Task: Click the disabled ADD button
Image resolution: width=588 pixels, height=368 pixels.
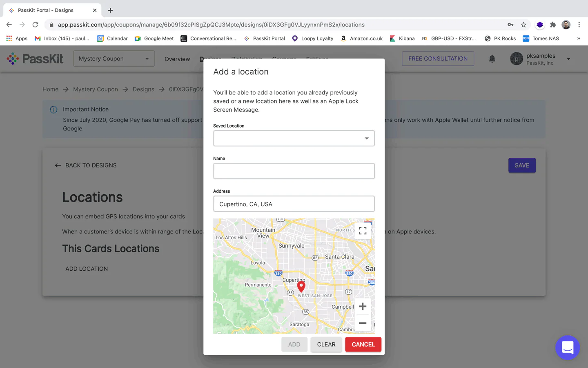Action: (x=294, y=344)
